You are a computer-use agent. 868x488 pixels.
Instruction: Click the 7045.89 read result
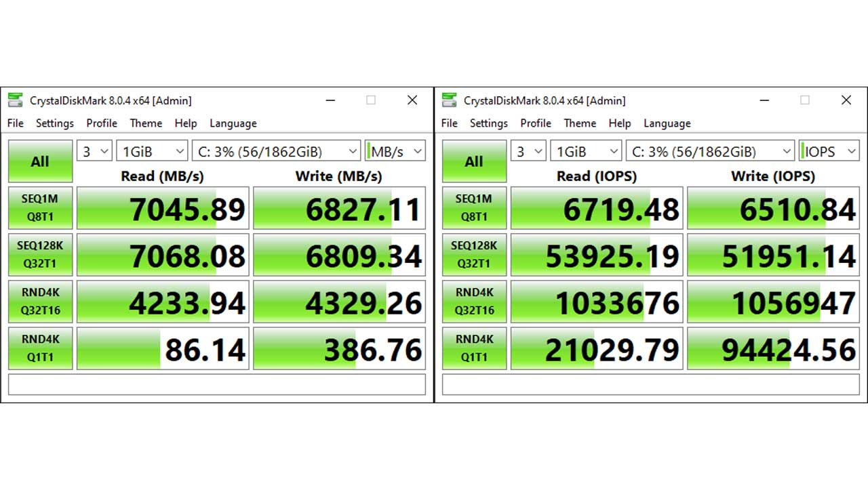(x=163, y=208)
